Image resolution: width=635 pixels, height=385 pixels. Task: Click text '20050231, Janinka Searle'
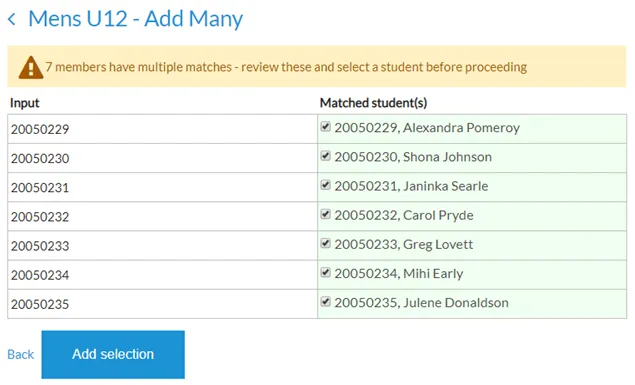click(411, 186)
